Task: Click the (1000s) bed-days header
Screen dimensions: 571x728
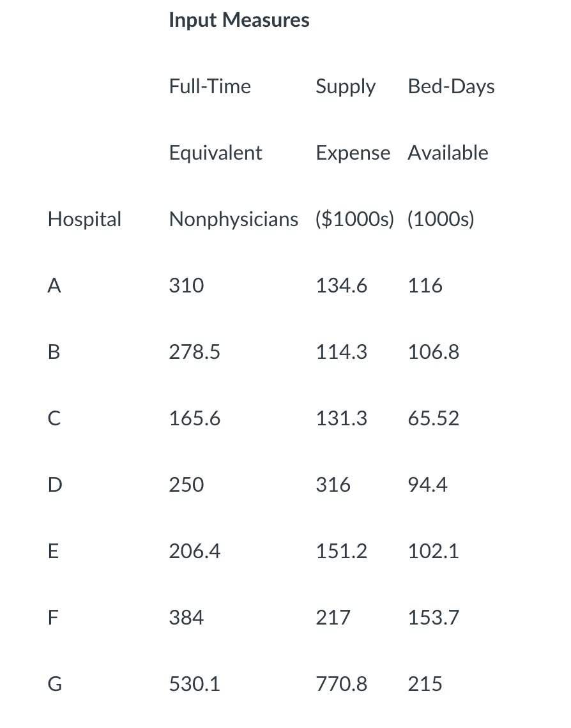Action: click(441, 219)
